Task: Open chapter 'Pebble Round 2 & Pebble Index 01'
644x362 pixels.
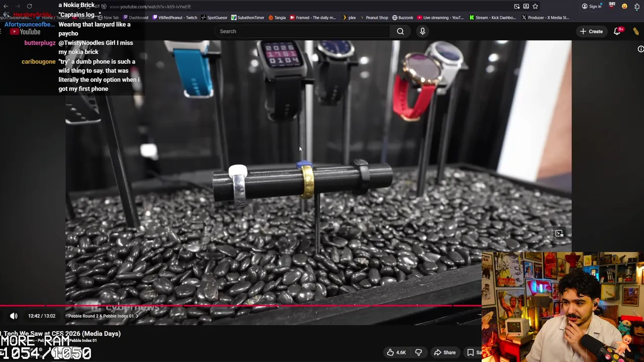Action: [x=103, y=316]
